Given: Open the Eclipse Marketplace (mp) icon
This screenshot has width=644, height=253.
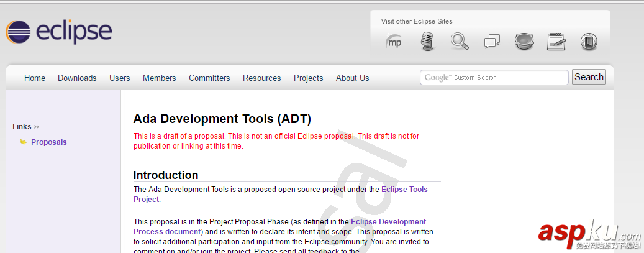Looking at the screenshot, I should coord(394,42).
